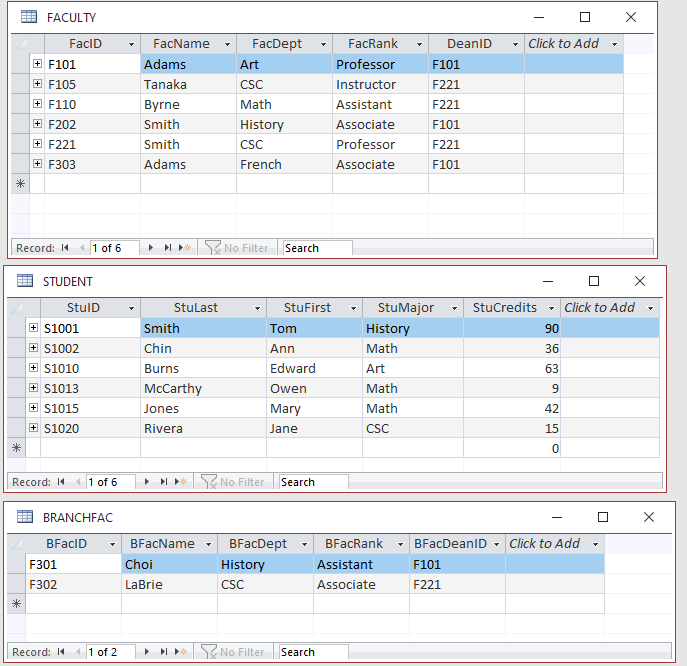Expand subdatasheet for student S1015
The width and height of the screenshot is (687, 666).
tap(33, 407)
